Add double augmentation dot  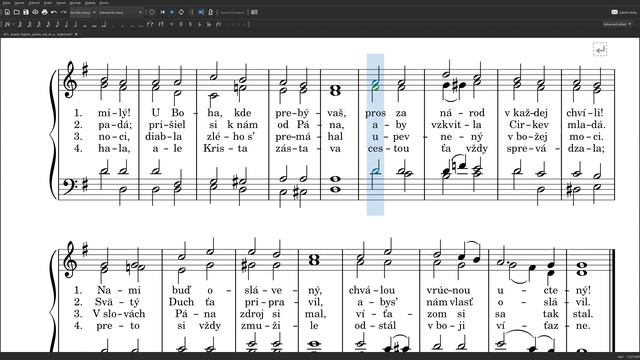point(122,25)
